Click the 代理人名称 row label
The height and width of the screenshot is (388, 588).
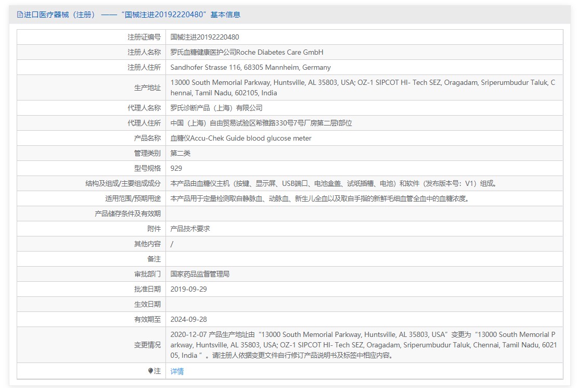click(x=144, y=108)
